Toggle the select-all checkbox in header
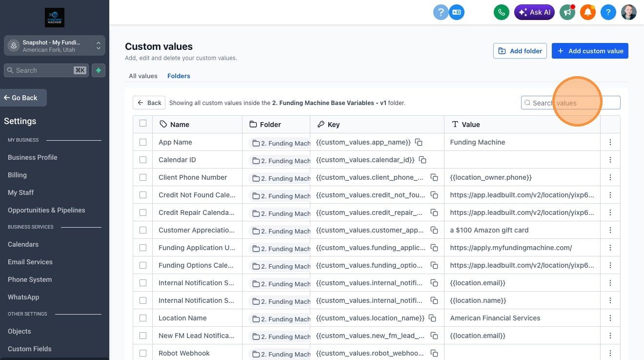The width and height of the screenshot is (644, 360). tap(143, 123)
